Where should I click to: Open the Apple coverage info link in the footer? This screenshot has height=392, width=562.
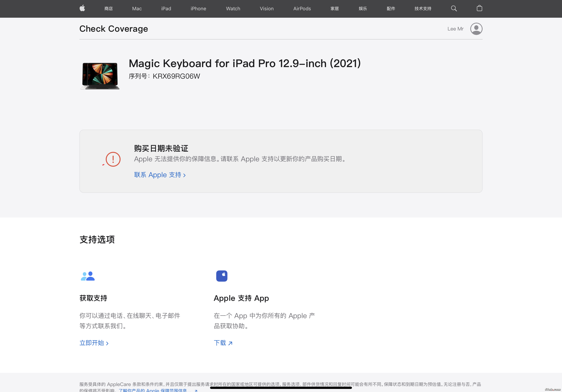(x=157, y=390)
